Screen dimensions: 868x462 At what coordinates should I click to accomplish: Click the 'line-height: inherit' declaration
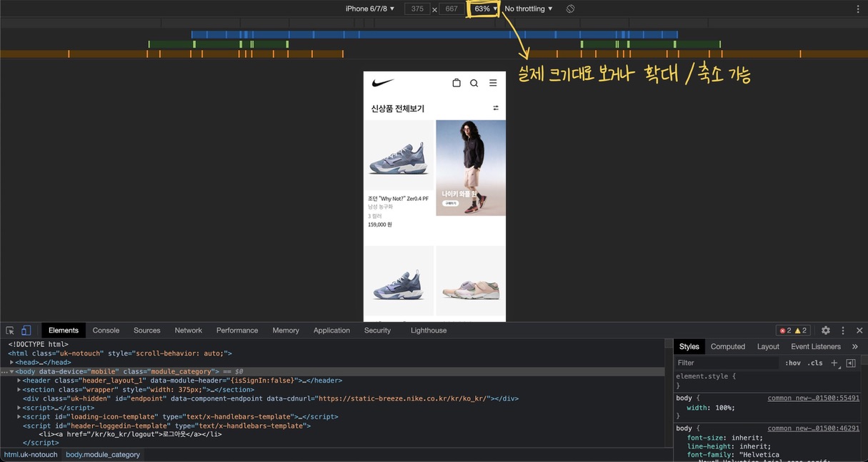(729, 446)
